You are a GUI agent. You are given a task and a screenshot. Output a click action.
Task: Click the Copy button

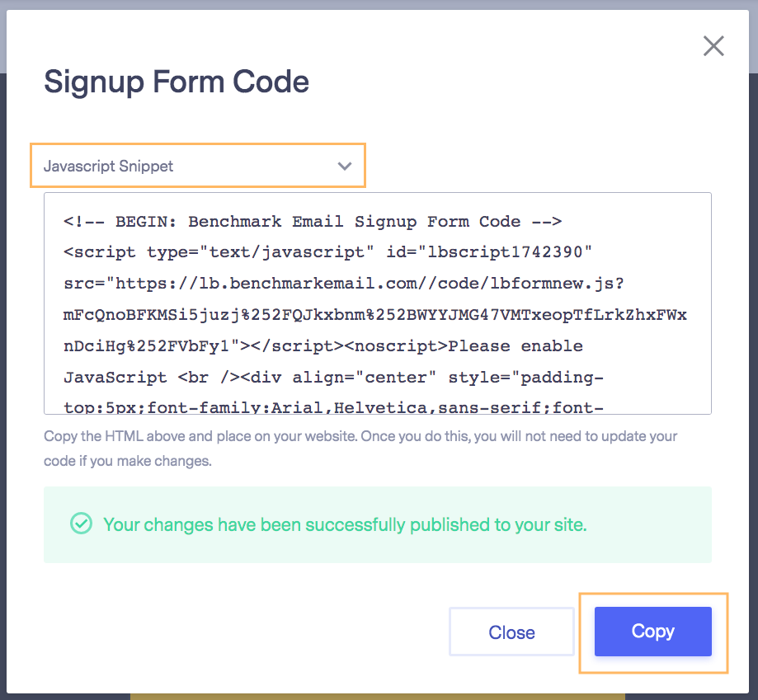tap(653, 632)
